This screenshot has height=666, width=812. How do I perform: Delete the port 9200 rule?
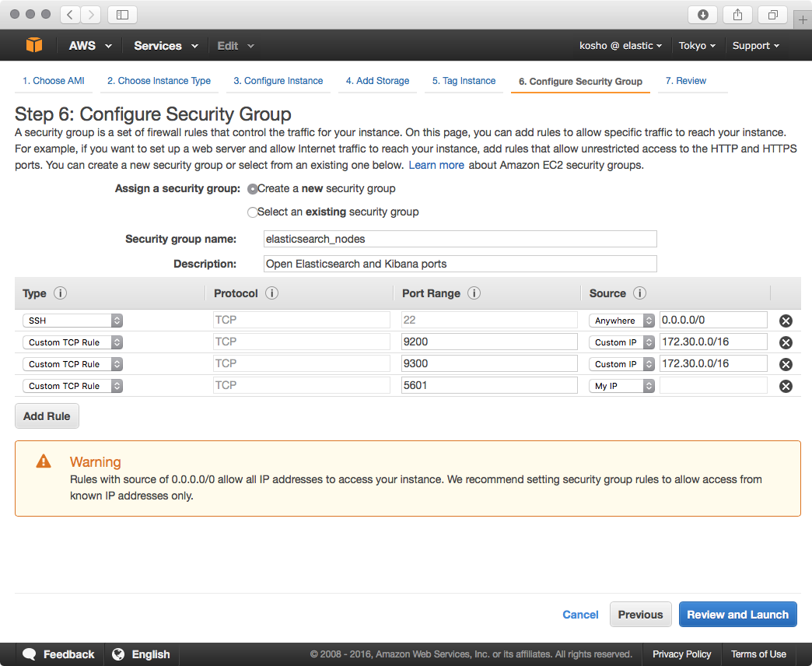point(786,342)
